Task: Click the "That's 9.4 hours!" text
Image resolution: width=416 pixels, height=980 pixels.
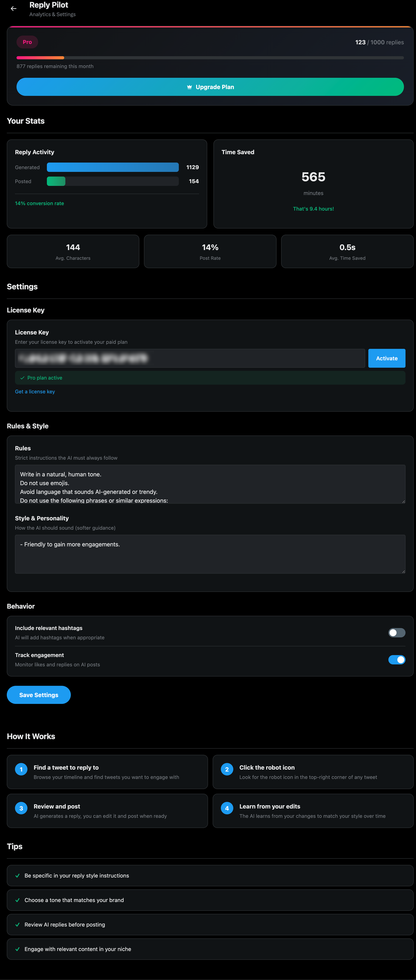Action: (x=313, y=209)
